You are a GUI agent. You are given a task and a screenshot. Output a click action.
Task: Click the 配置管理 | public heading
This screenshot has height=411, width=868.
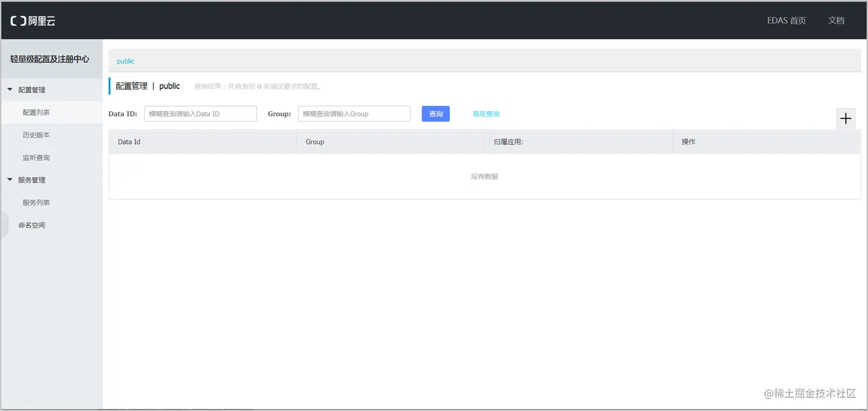point(148,86)
